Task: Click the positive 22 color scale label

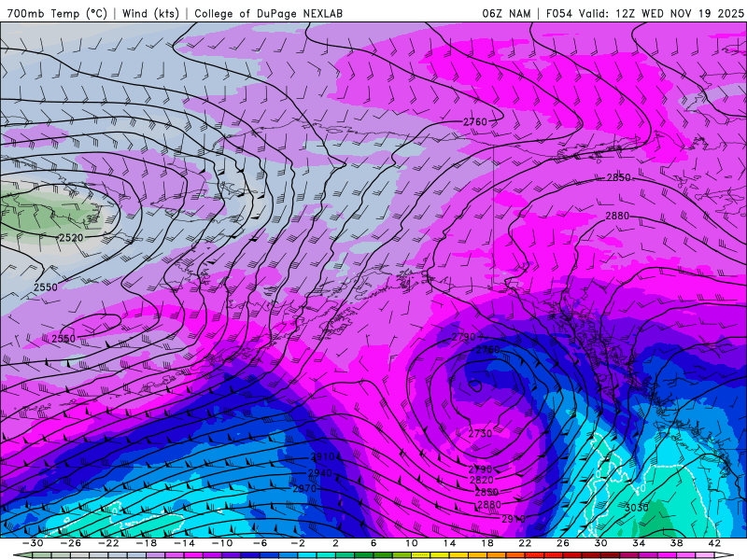Action: (525, 543)
